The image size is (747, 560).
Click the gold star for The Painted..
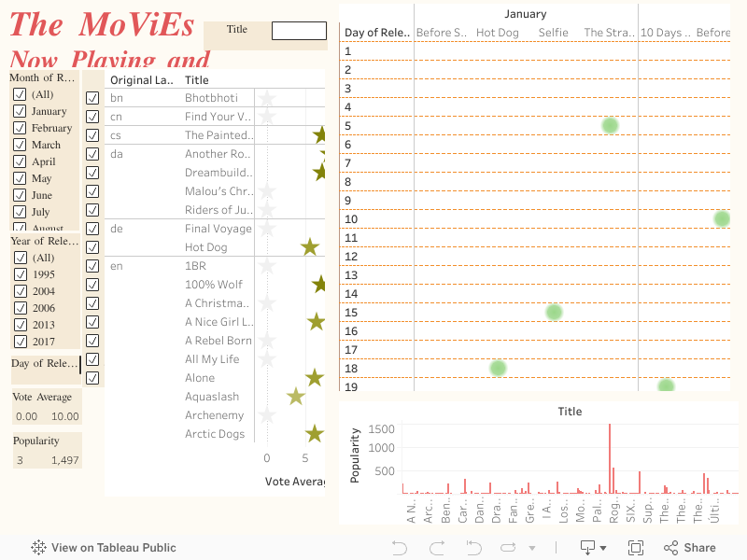click(x=319, y=135)
